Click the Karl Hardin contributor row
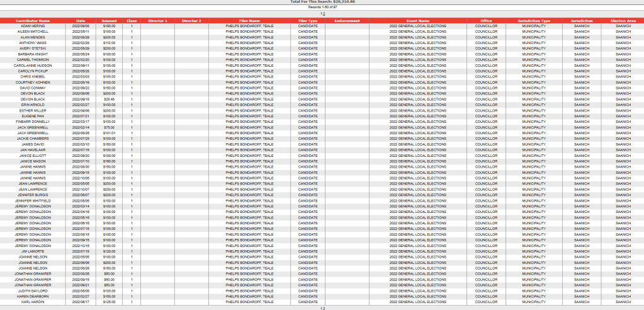 click(x=33, y=302)
